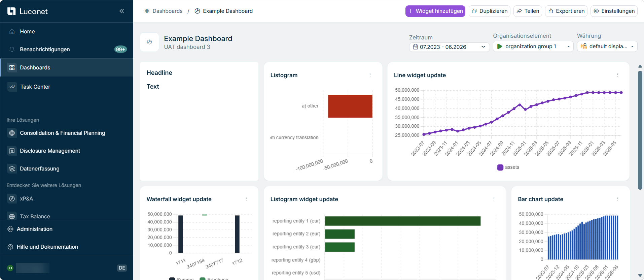Open Hilfe und Dokumentation
The image size is (644, 280).
coord(67,247)
